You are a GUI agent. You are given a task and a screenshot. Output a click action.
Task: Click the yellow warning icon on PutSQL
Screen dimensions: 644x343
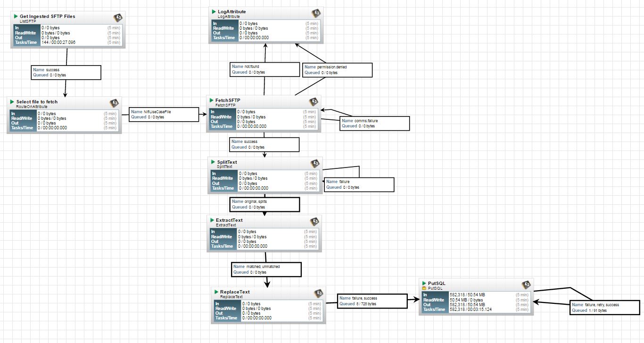coord(425,288)
